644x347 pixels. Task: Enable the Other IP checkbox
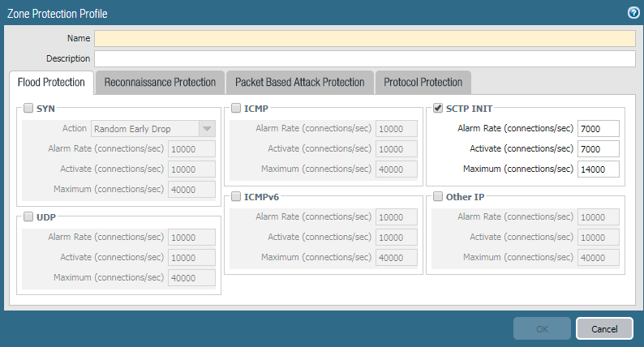[x=438, y=197]
